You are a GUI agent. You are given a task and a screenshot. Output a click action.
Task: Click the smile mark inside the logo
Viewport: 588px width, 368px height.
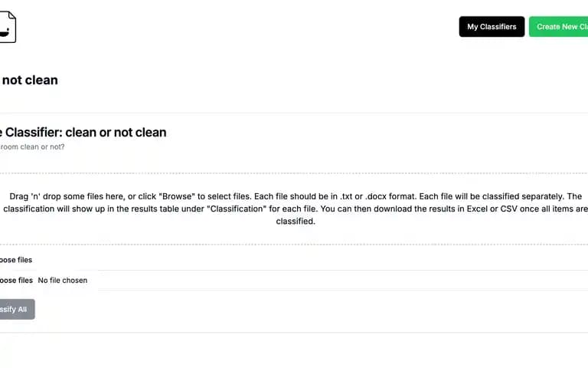click(5, 33)
